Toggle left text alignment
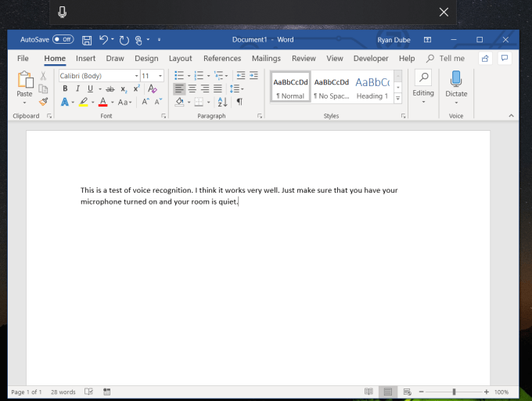The height and width of the screenshot is (401, 532). pos(179,89)
